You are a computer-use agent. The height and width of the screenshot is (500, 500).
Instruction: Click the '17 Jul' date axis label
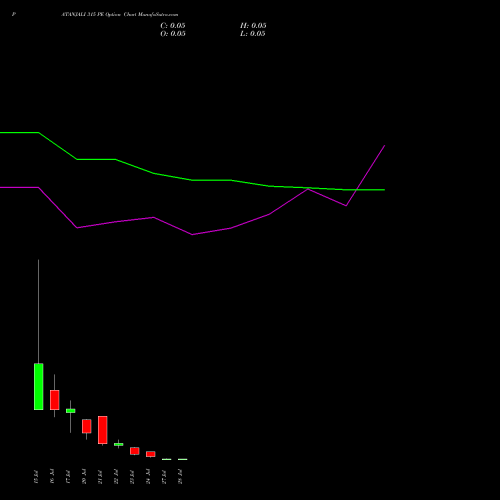68,477
